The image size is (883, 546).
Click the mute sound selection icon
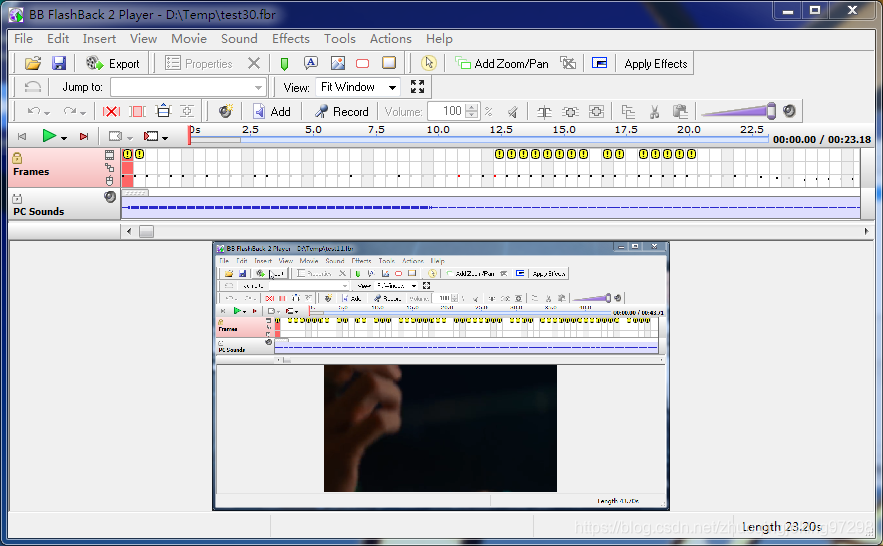click(513, 111)
